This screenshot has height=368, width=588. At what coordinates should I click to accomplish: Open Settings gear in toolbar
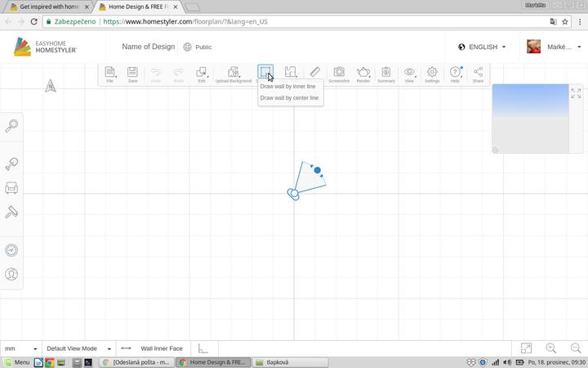(x=432, y=74)
